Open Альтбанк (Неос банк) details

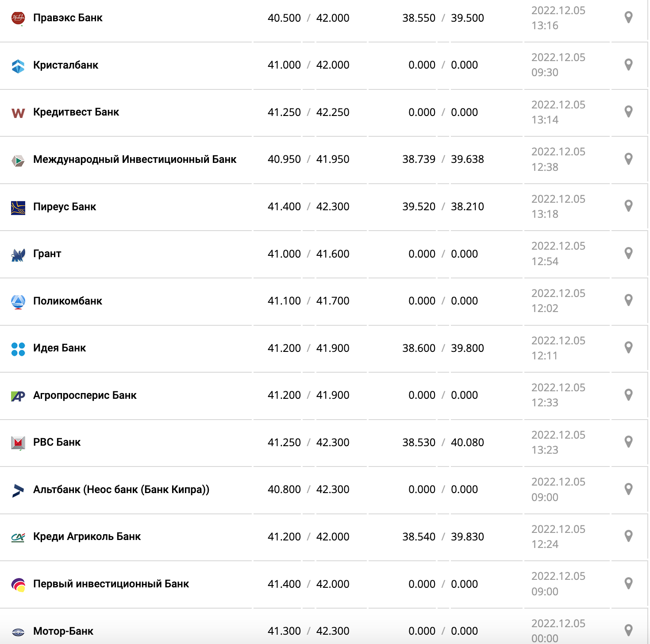pyautogui.click(x=121, y=490)
